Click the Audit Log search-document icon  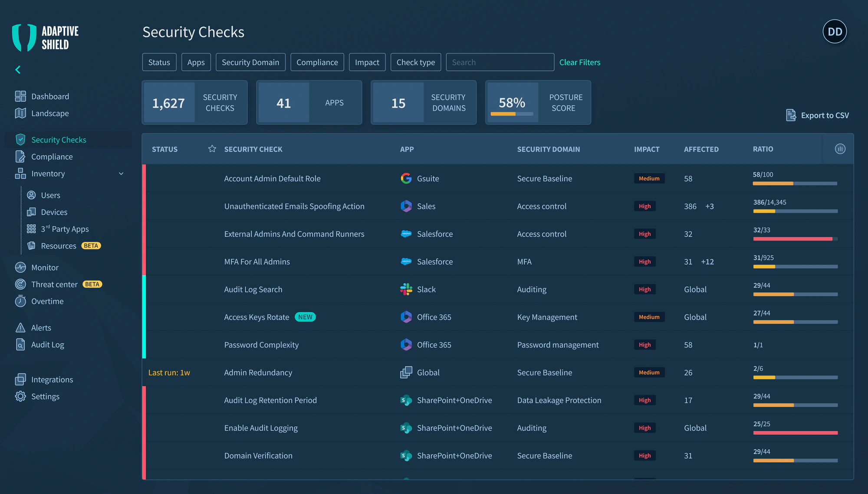click(x=20, y=344)
